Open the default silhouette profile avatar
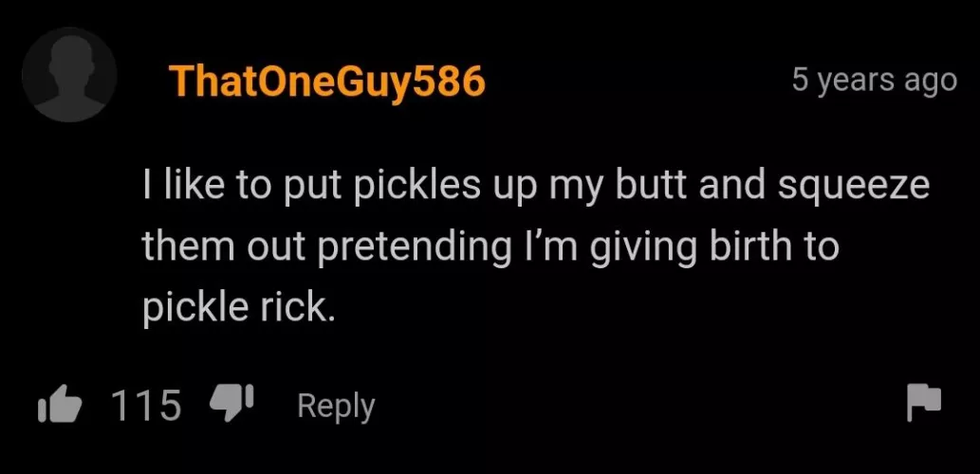The width and height of the screenshot is (980, 474). pos(69,74)
